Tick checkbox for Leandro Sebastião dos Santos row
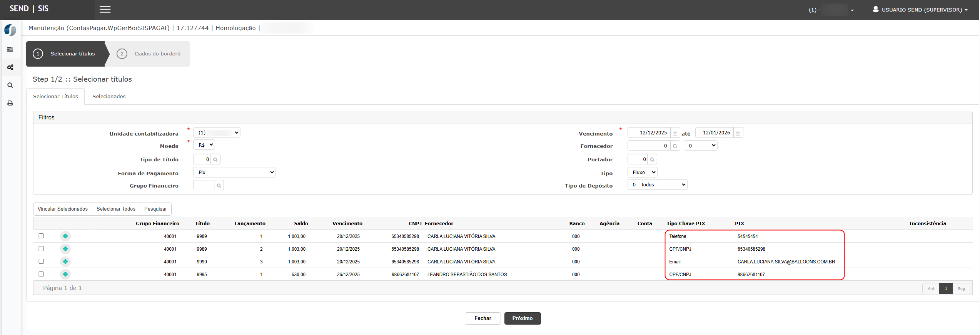Screen dimensions: 980x335 point(41,274)
